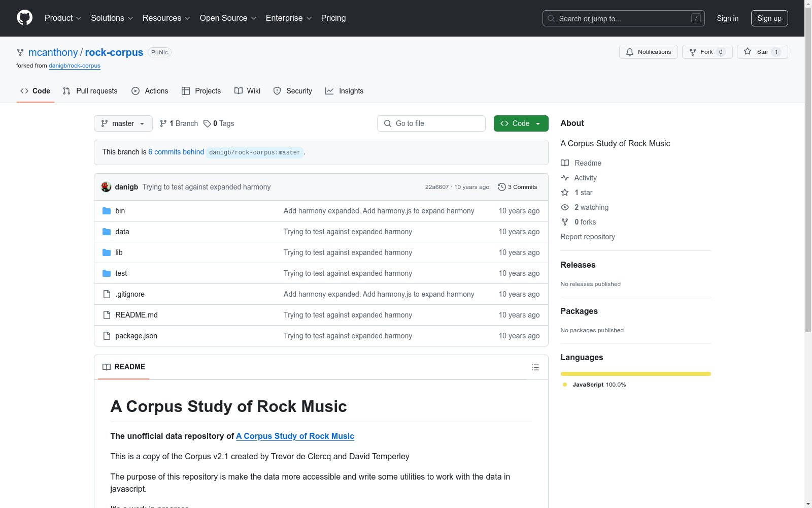Open the Releases section heading
The image size is (812, 508).
[578, 265]
